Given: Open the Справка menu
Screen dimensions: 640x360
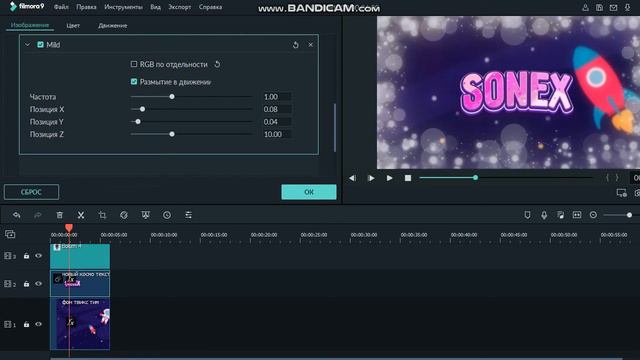Looking at the screenshot, I should [210, 7].
